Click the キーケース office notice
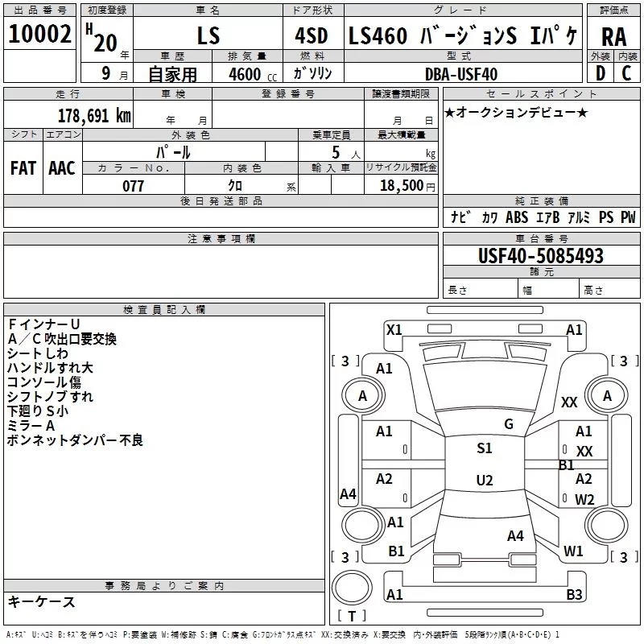644x644 pixels. [41, 601]
